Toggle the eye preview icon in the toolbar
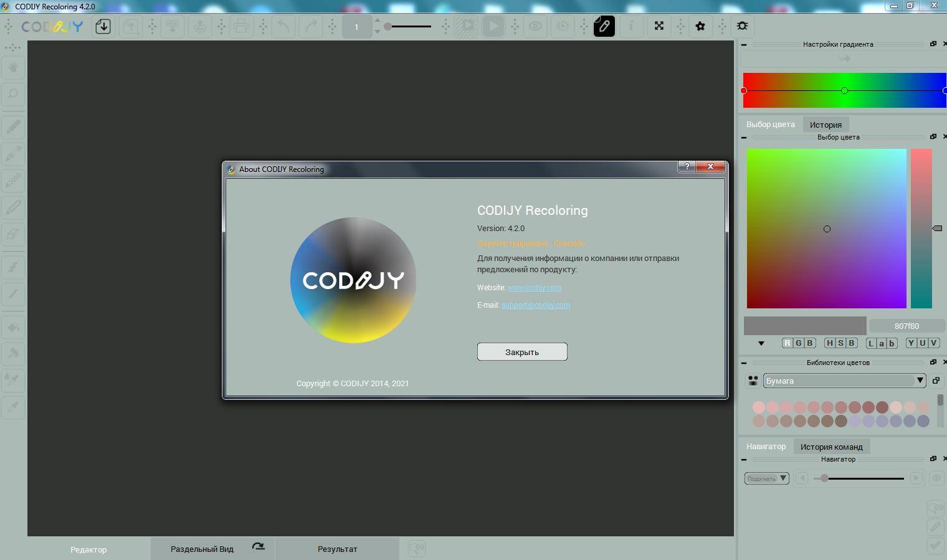The height and width of the screenshot is (560, 947). pos(535,26)
